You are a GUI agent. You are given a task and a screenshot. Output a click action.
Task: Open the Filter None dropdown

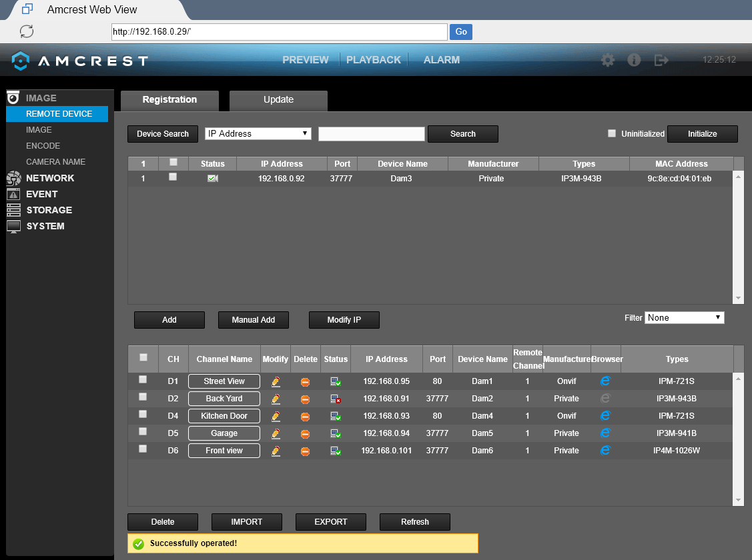pos(685,317)
